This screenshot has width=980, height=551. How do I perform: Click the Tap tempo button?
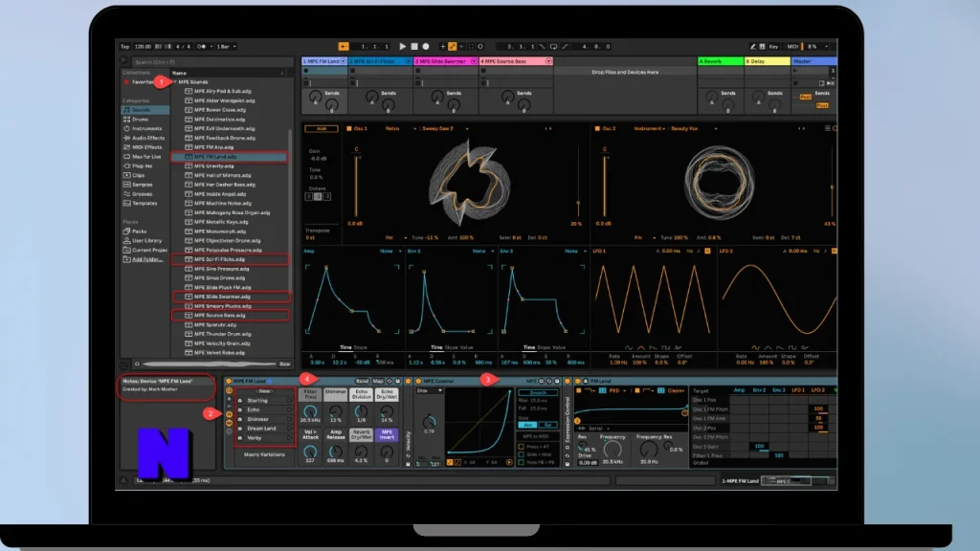pyautogui.click(x=125, y=46)
